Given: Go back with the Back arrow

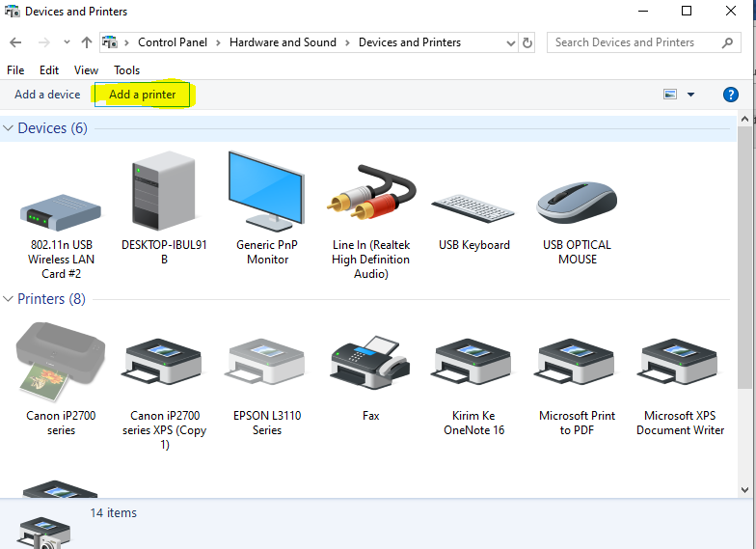Looking at the screenshot, I should [x=15, y=42].
